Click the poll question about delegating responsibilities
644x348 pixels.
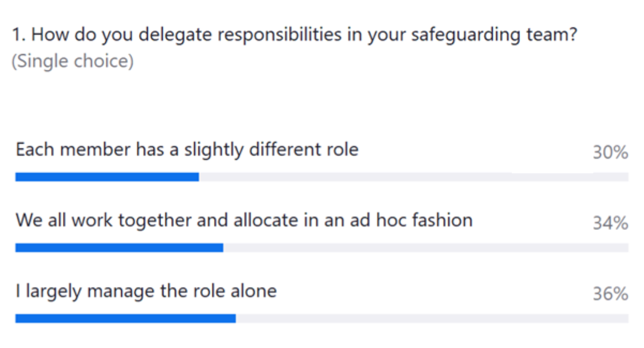294,36
